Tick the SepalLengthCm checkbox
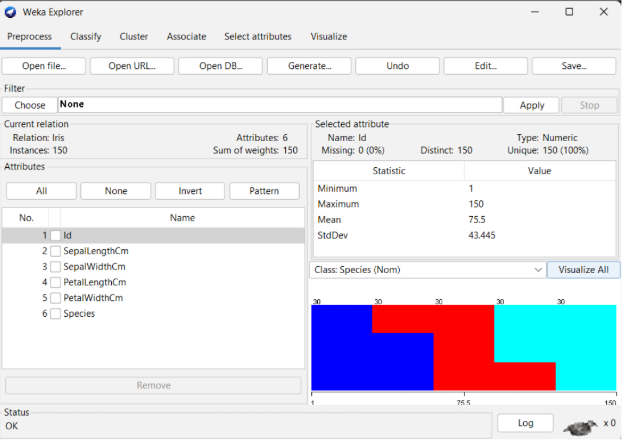The height and width of the screenshot is (446, 623). [56, 251]
